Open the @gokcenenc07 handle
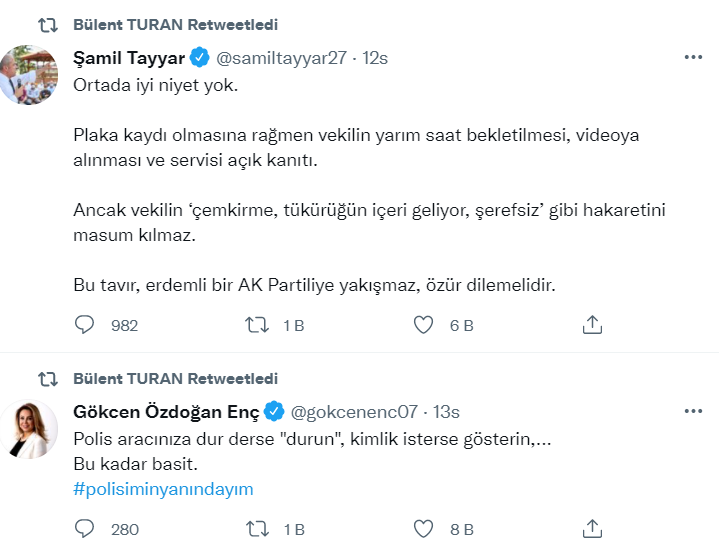Screen dimensions: 719x547 (x=354, y=411)
